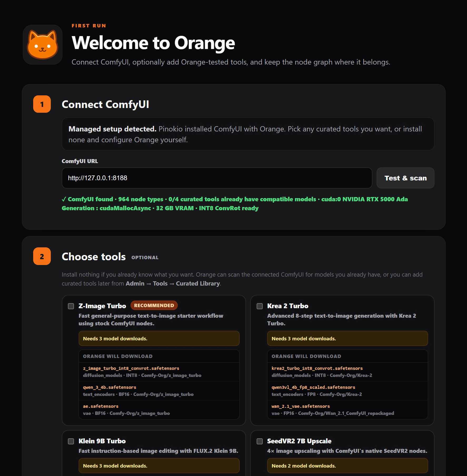Click Klein 9B's 'Needs 3 model downloads' notice

click(159, 466)
